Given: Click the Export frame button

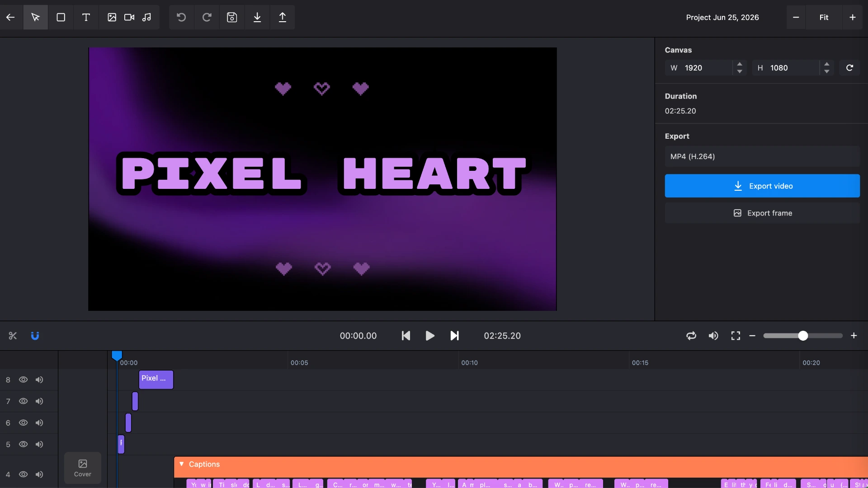Looking at the screenshot, I should point(762,213).
